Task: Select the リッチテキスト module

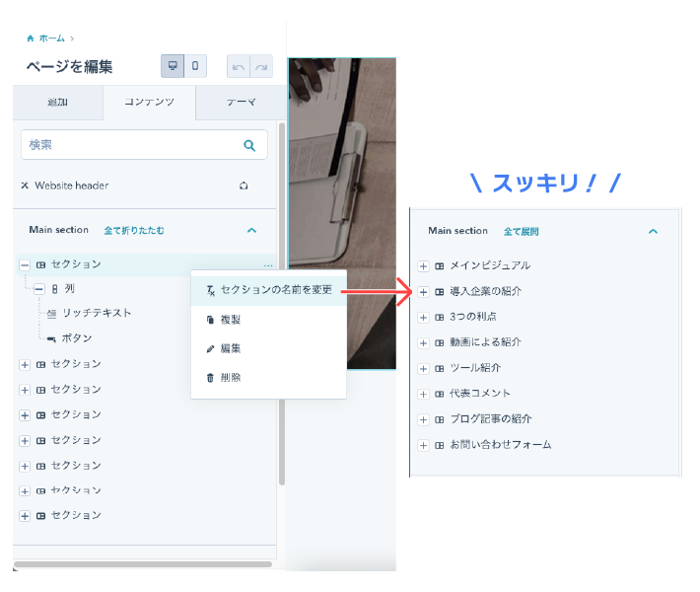Action: [x=97, y=313]
